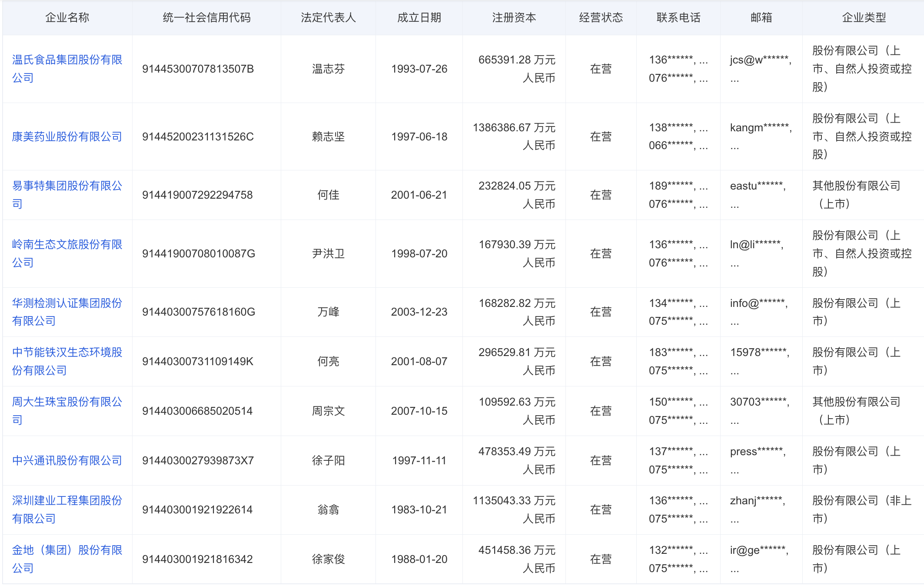Select credit code 91445300707813507B

coord(198,69)
